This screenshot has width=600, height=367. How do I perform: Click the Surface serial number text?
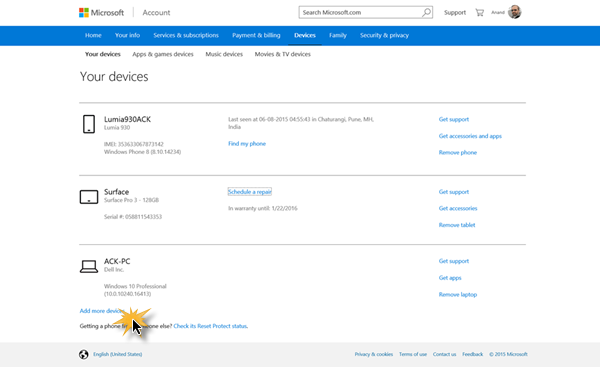coord(133,217)
